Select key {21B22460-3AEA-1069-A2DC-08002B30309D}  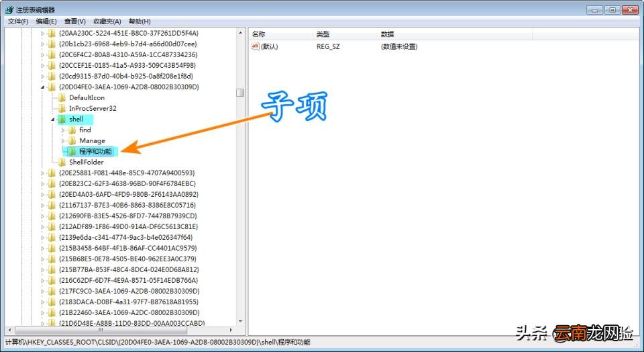click(129, 312)
